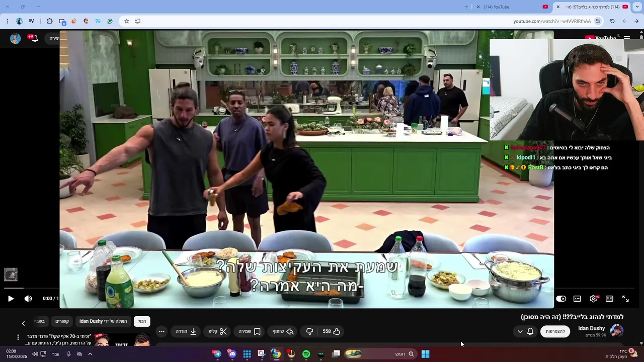
Task: View site information icon in address bar
Action: [598, 21]
